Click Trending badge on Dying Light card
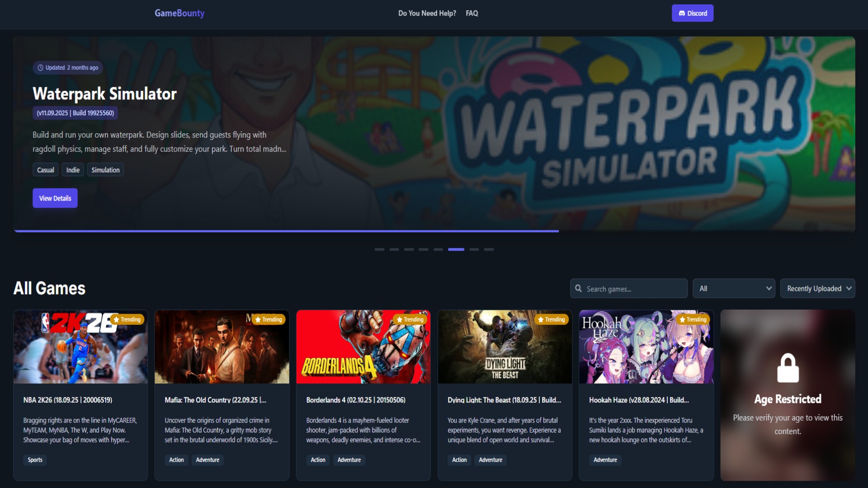This screenshot has height=488, width=868. pyautogui.click(x=551, y=319)
